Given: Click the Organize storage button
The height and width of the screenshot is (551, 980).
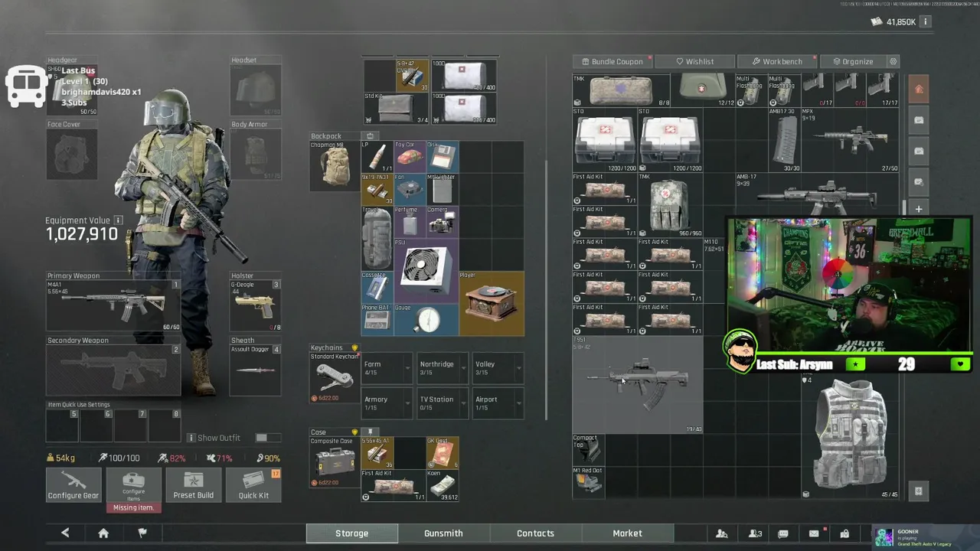Looking at the screenshot, I should (x=853, y=61).
